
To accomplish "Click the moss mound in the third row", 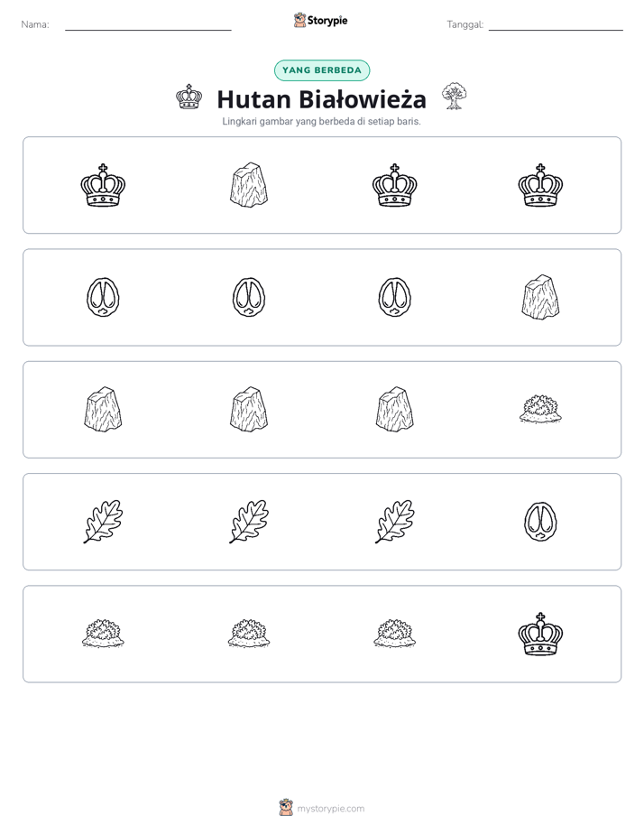I will tap(540, 409).
